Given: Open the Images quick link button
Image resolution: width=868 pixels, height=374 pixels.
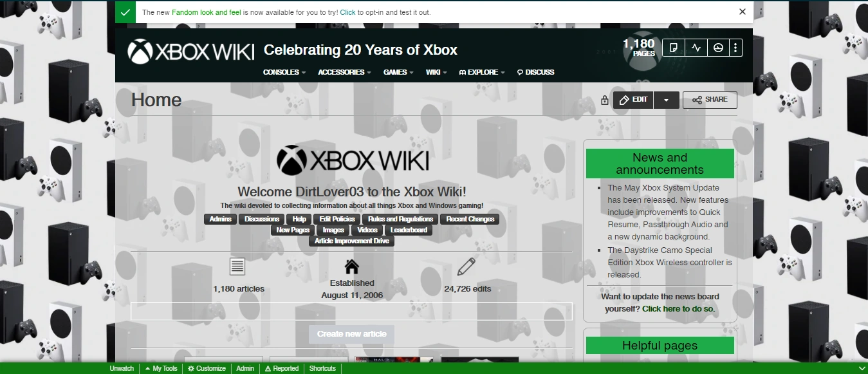Looking at the screenshot, I should (333, 230).
